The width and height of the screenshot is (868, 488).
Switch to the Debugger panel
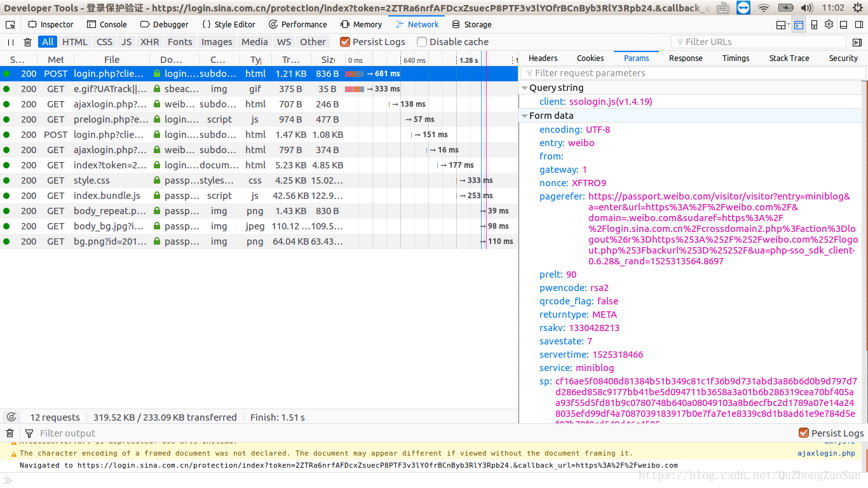point(165,24)
